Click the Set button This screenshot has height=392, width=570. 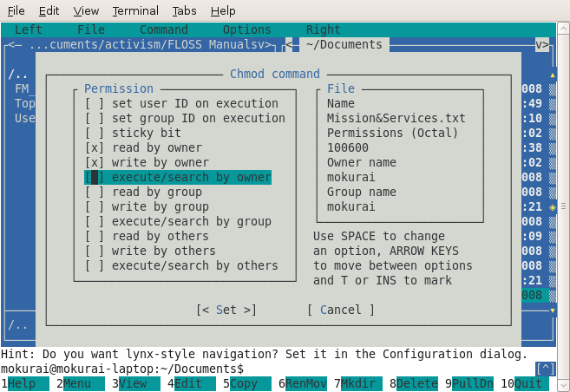226,310
